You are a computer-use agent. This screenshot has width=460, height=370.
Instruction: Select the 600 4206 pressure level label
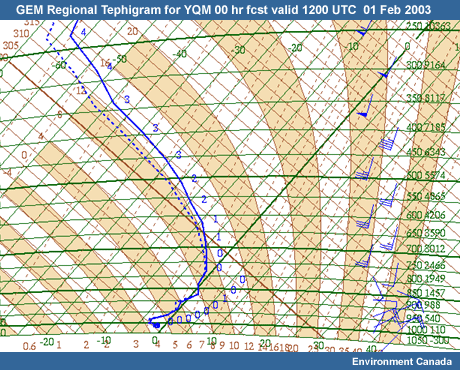pyautogui.click(x=426, y=215)
